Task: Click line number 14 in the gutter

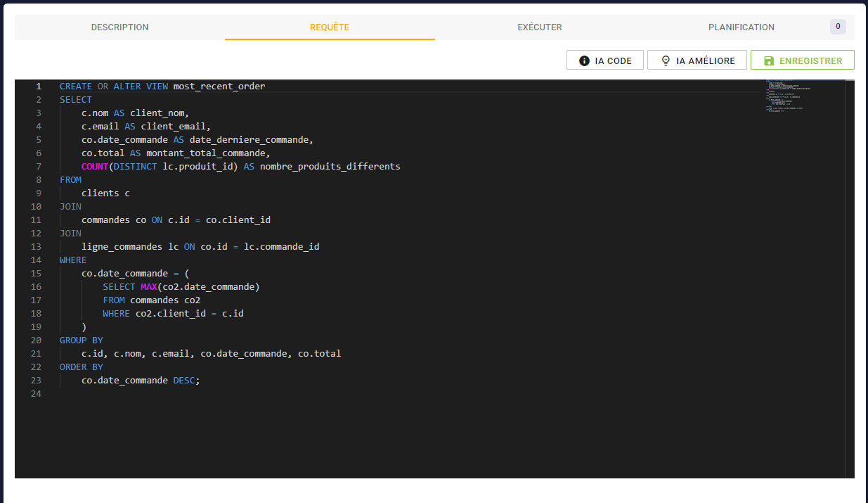Action: [x=36, y=260]
